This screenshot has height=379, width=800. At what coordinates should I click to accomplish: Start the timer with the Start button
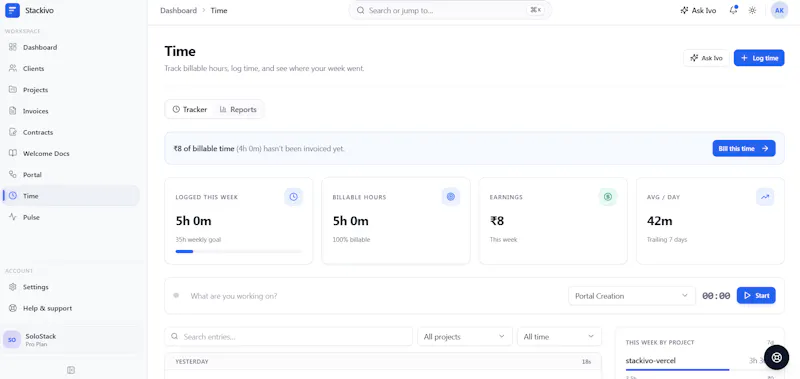[756, 295]
